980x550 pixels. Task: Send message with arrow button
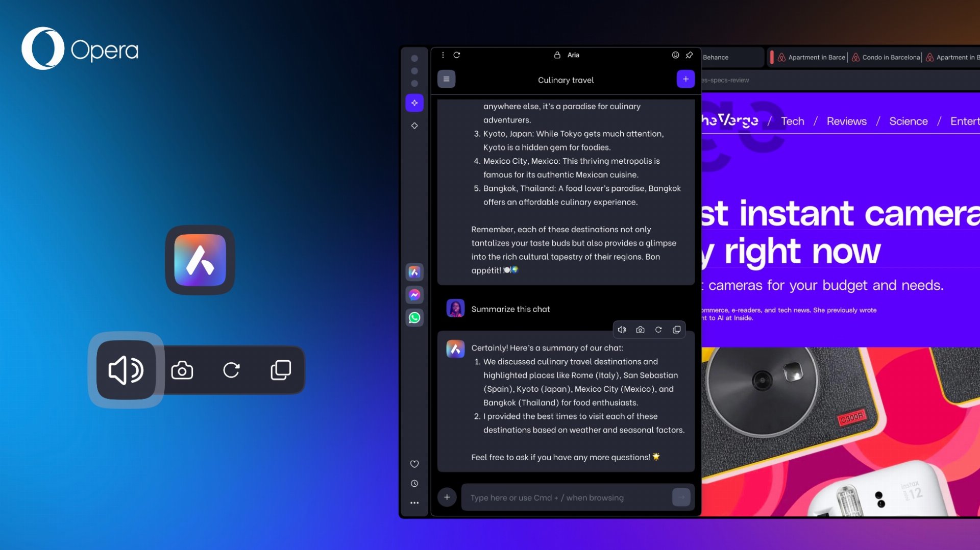(x=681, y=497)
